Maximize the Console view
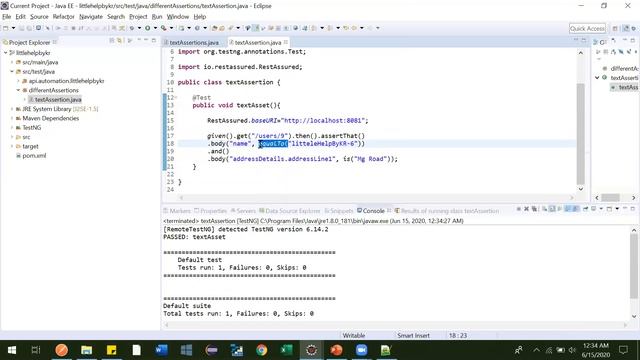 click(x=633, y=209)
